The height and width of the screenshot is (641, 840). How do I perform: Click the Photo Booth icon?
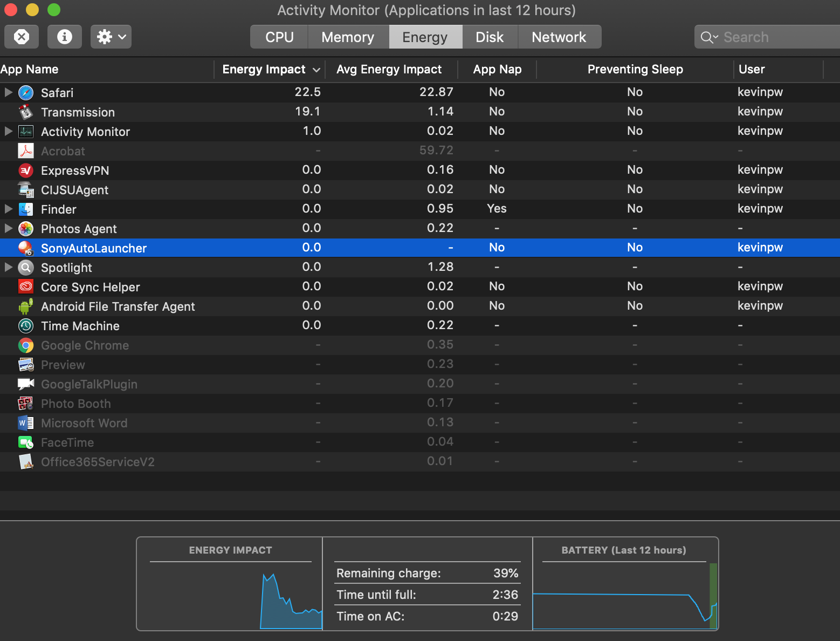click(x=26, y=404)
